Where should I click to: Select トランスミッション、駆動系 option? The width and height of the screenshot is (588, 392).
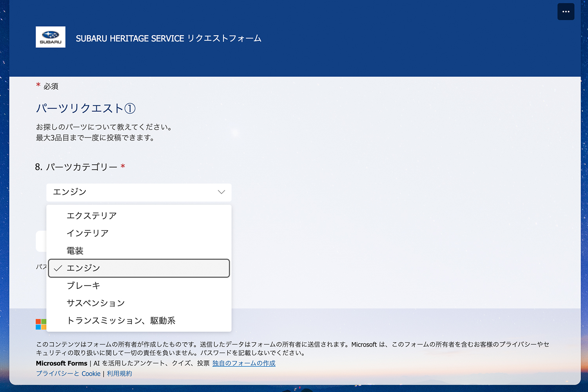pyautogui.click(x=122, y=320)
